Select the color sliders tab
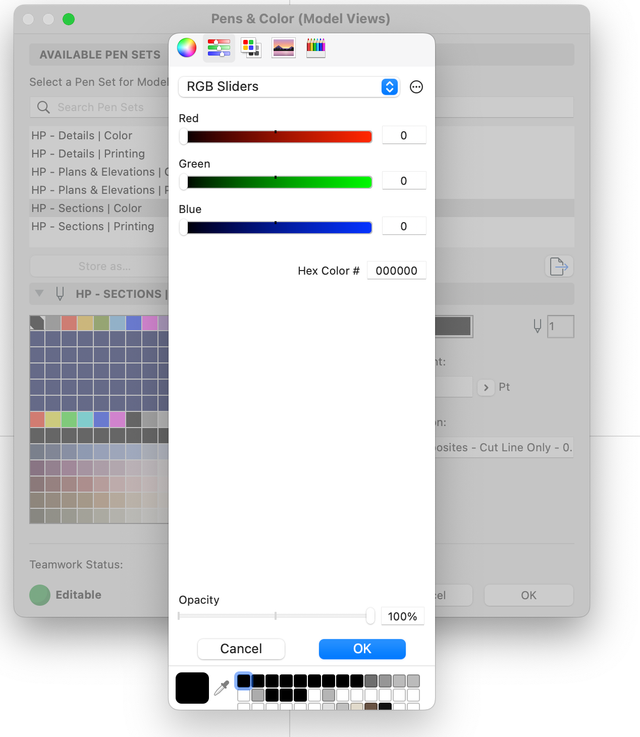This screenshot has height=737, width=640. tap(219, 47)
